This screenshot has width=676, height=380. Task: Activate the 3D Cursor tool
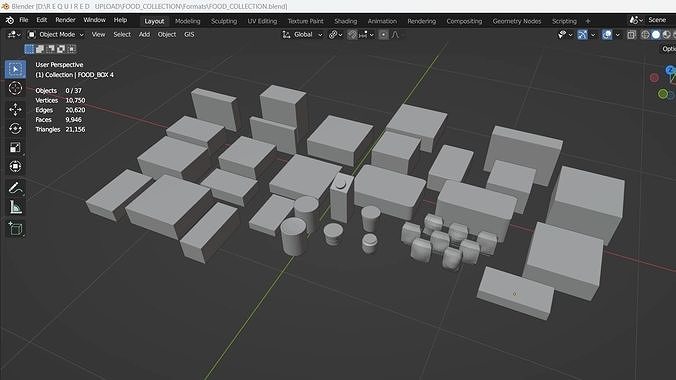click(15, 88)
